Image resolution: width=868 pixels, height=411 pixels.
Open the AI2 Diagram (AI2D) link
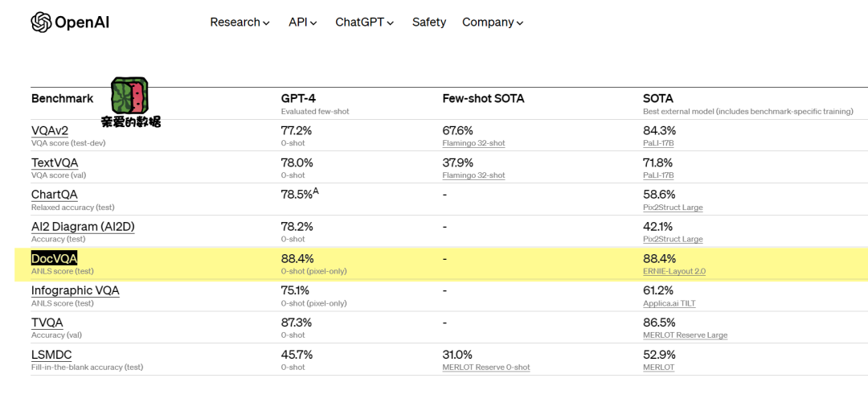pyautogui.click(x=83, y=227)
